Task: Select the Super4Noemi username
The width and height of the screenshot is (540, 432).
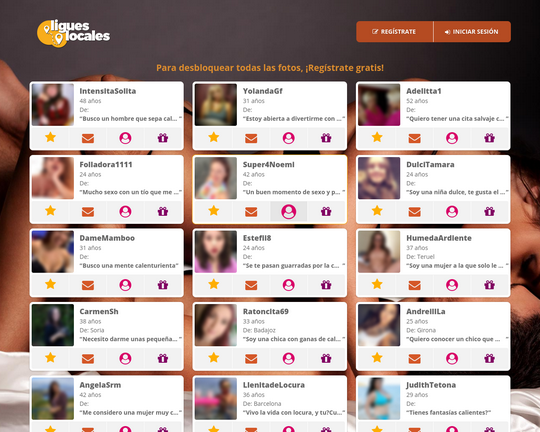Action: point(269,165)
